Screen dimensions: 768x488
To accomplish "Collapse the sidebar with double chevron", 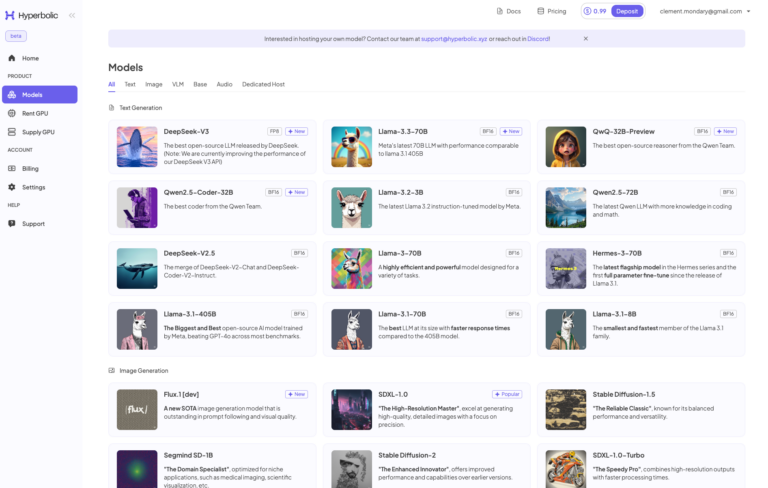I will tap(72, 15).
